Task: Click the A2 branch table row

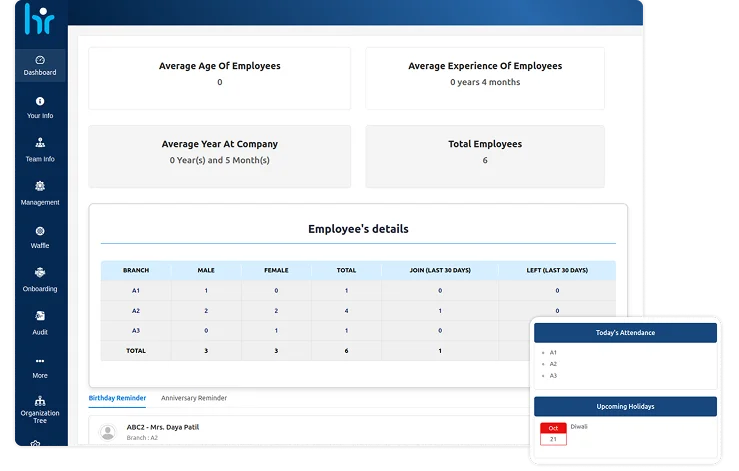Action: coord(358,311)
